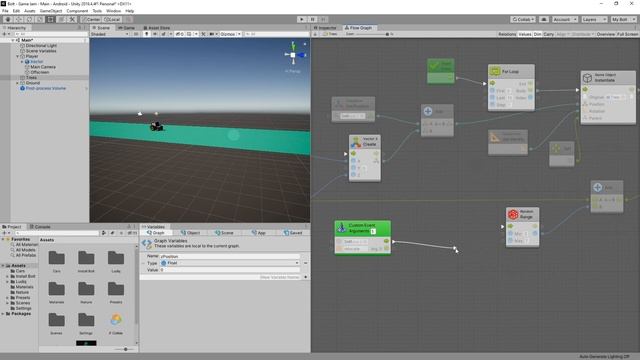Screen dimensions: 640x360
Task: Open the Account dropdown
Action: click(565, 19)
